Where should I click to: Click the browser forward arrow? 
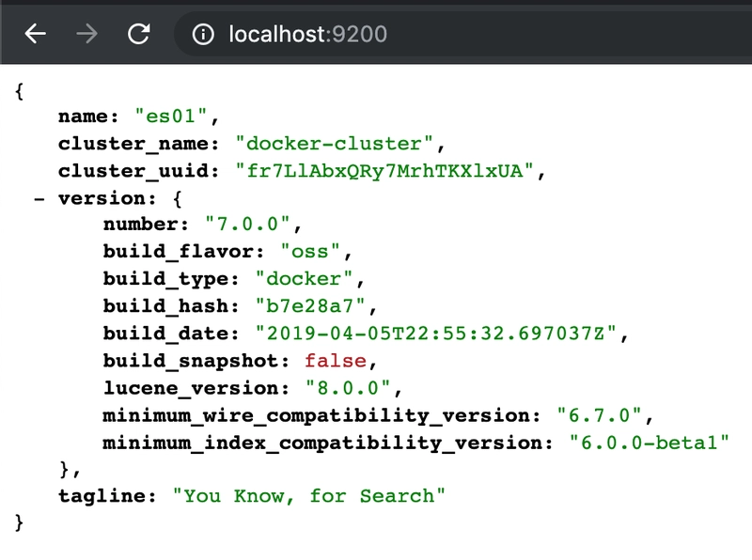click(86, 35)
